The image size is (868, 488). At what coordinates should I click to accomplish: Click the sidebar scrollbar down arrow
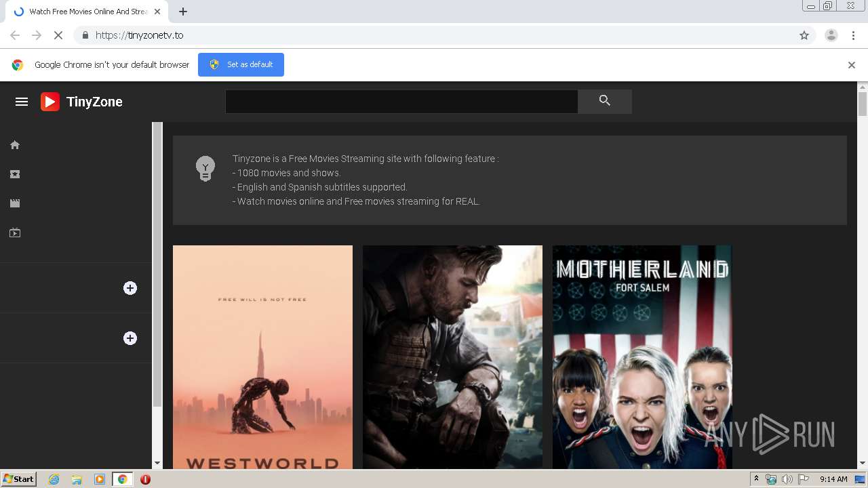[157, 464]
